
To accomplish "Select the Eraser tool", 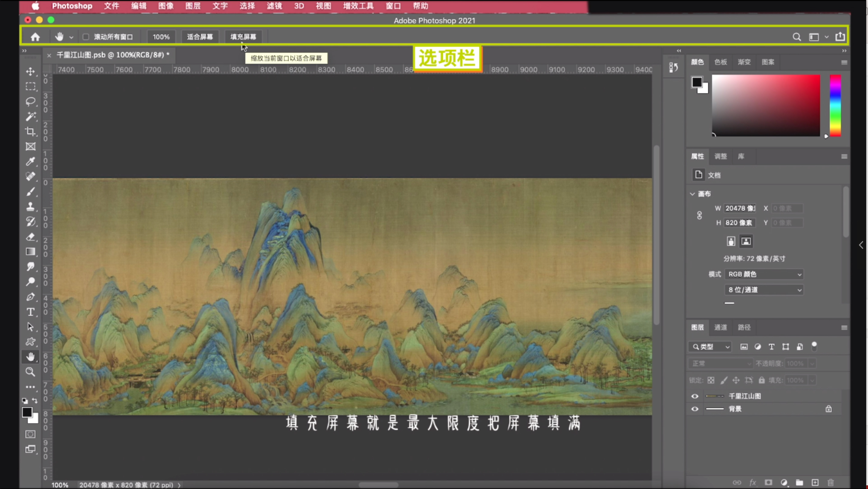I will [x=31, y=237].
